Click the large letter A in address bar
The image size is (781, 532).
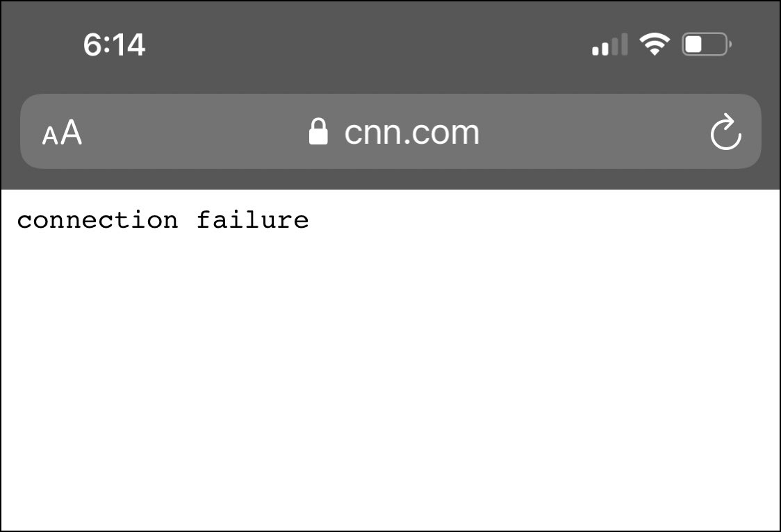[x=72, y=132]
